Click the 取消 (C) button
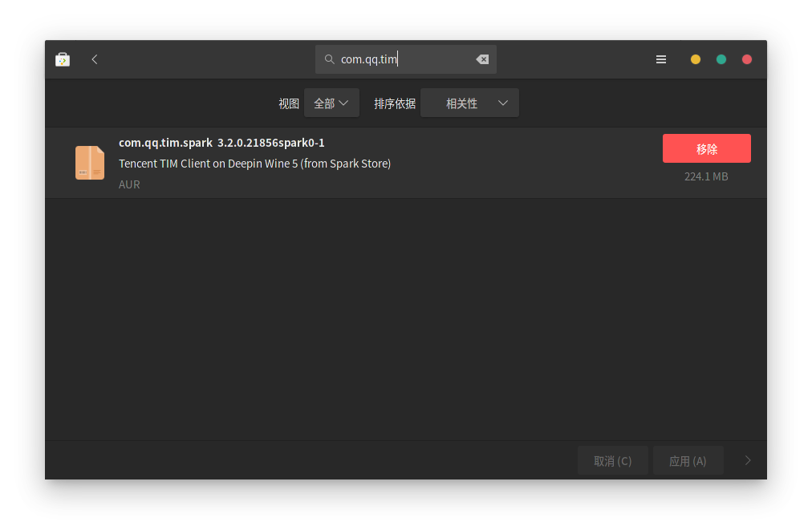 pos(612,461)
